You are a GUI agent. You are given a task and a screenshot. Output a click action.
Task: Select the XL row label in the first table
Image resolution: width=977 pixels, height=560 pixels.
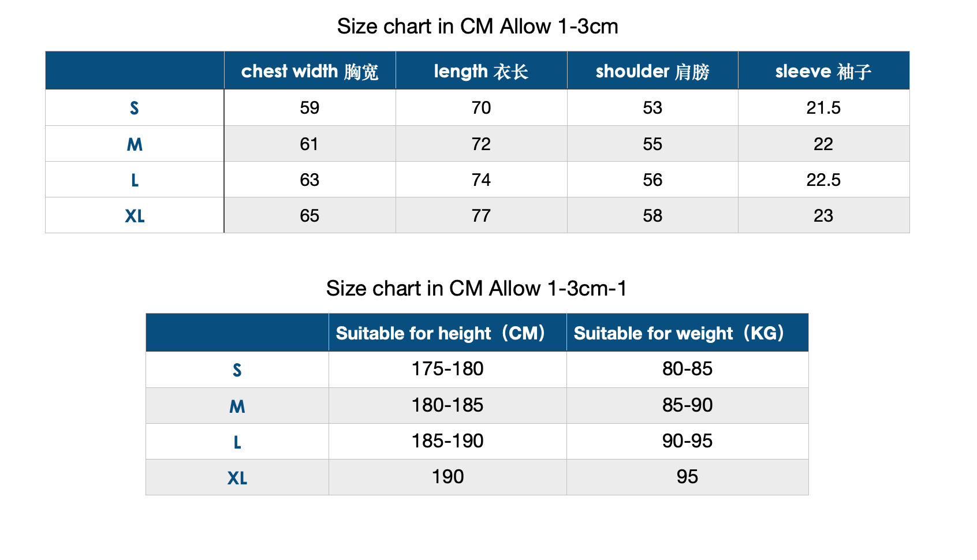(135, 215)
